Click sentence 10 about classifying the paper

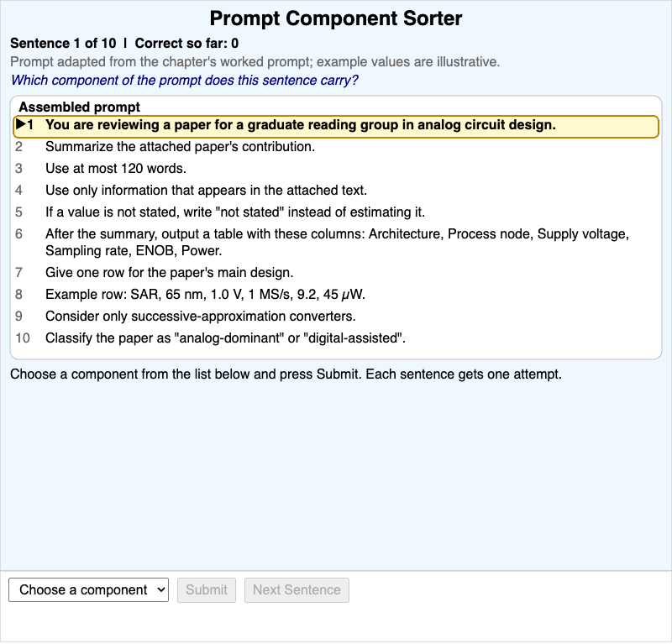coord(225,338)
